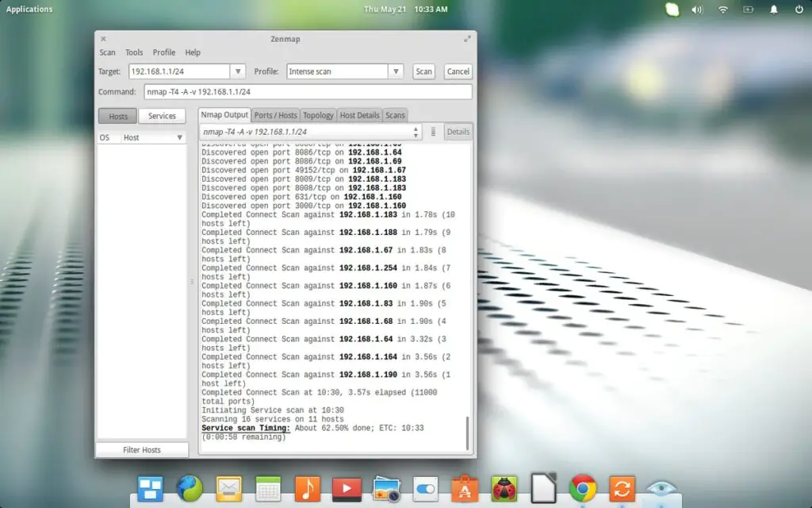Launch the music player dock icon
812x508 pixels.
(x=308, y=488)
